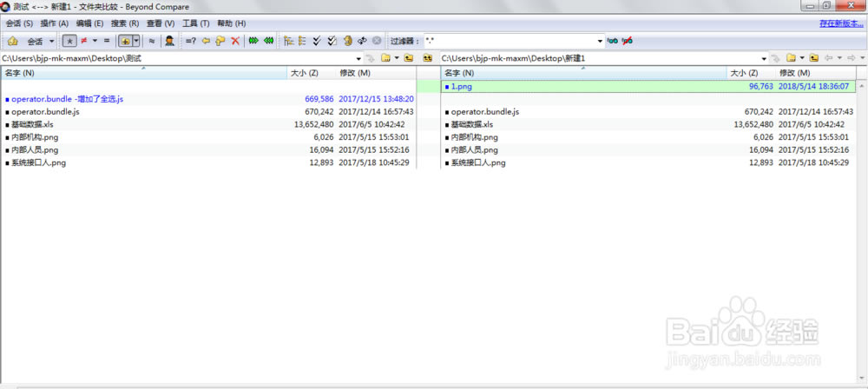
Task: Click the 大小 (Z) column header in right pane
Action: point(743,73)
